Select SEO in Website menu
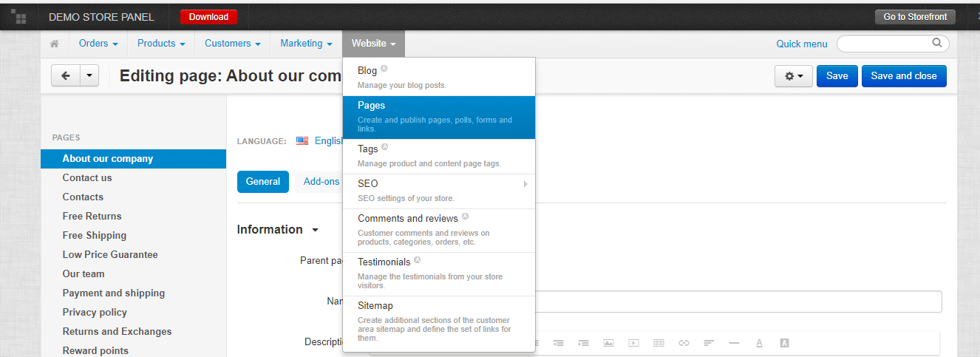The image size is (980, 357). point(439,191)
